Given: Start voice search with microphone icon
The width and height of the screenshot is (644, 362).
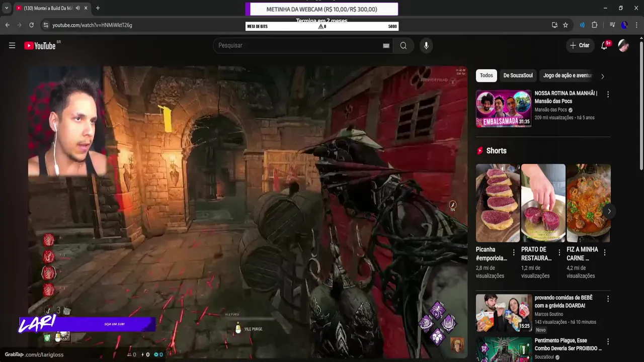Looking at the screenshot, I should (426, 45).
